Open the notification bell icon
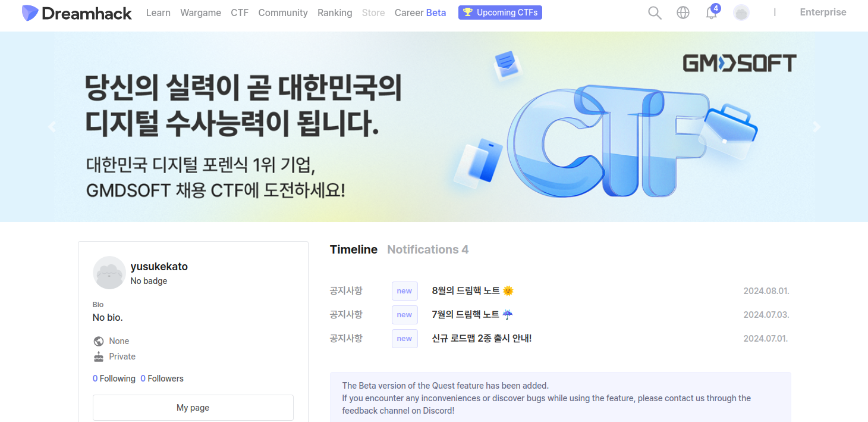Screen dimensions: 868x422 pos(711,13)
